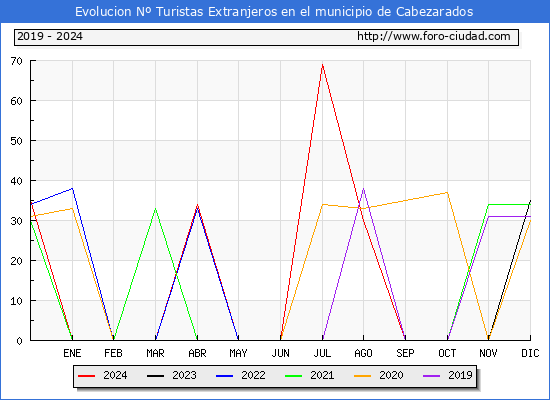The width and height of the screenshot is (550, 400).
Task: Click the purple 2019 peak at AGO
Action: coord(363,189)
